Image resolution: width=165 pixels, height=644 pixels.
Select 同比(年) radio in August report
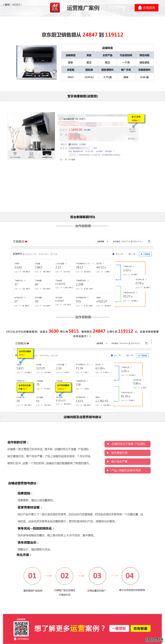click(124, 355)
